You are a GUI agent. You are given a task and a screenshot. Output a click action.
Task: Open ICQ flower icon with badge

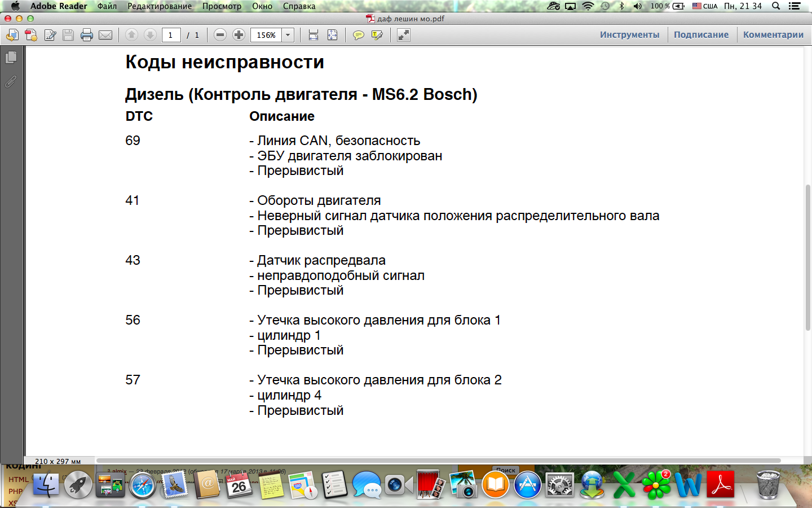[656, 485]
